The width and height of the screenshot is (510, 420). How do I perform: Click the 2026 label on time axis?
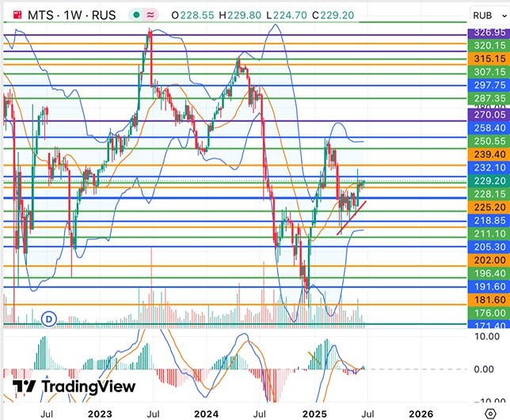point(421,414)
